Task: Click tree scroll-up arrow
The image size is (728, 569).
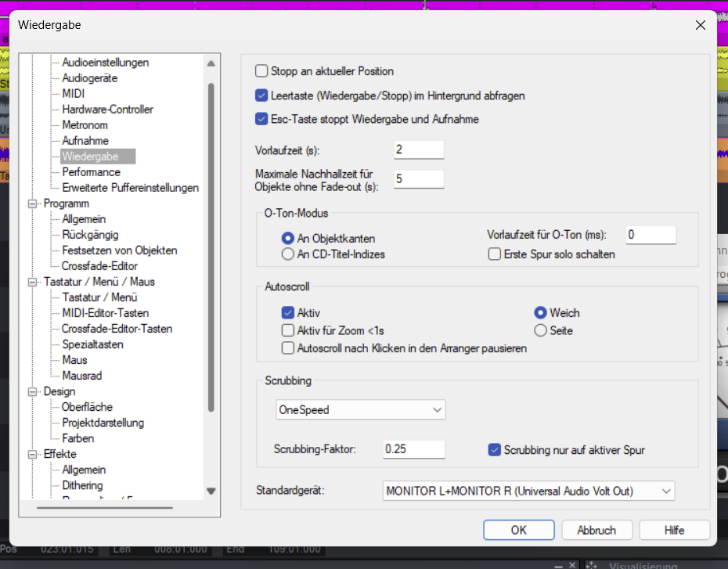Action: coord(211,63)
